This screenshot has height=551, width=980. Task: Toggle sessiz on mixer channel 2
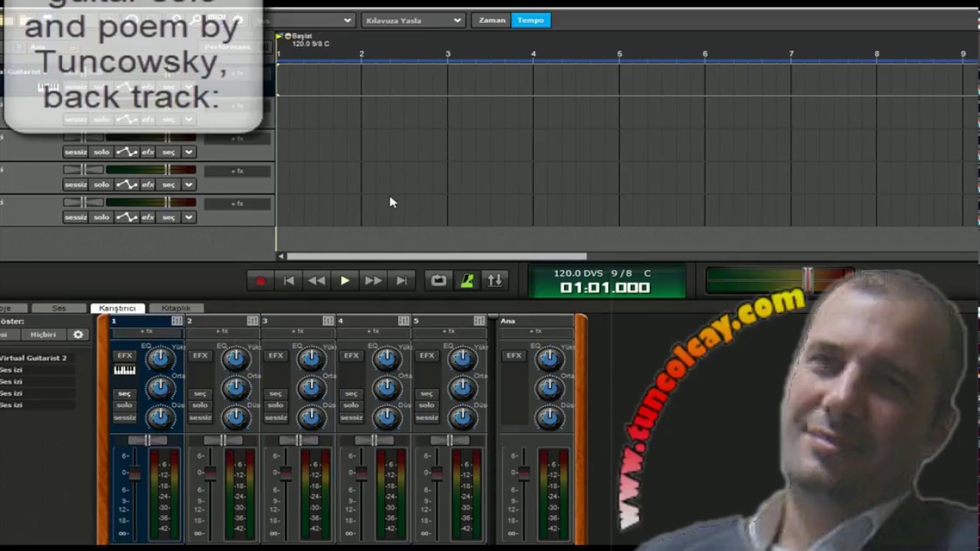[200, 418]
